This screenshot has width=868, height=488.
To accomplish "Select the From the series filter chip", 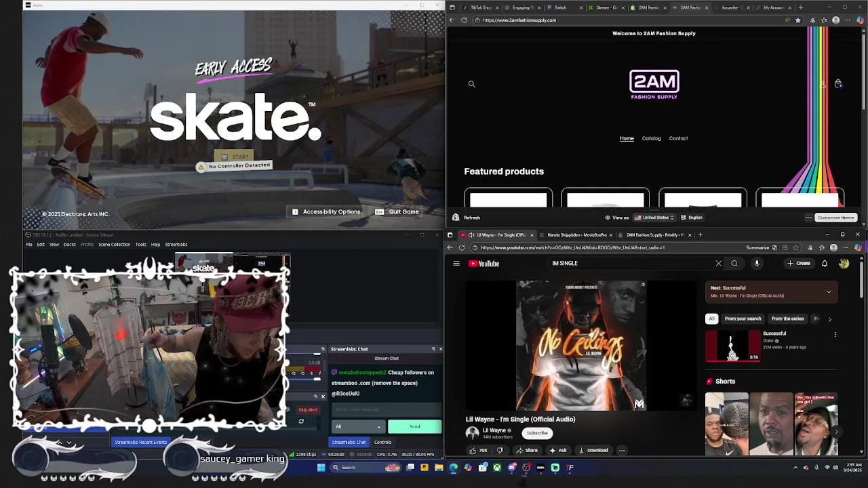I will 787,319.
